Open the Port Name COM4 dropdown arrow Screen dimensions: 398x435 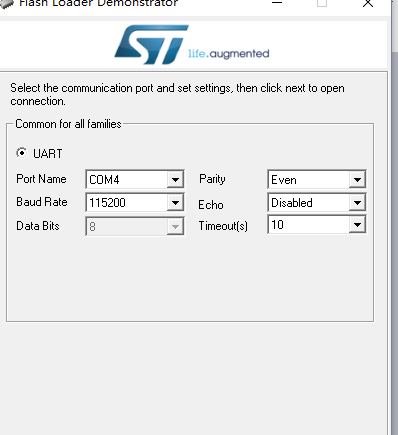coord(175,180)
